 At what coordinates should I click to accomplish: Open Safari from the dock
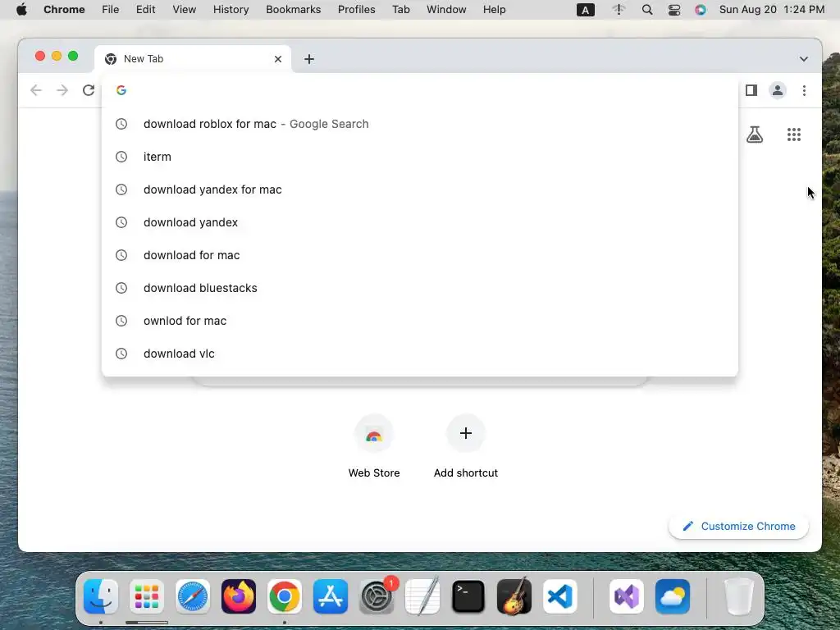click(x=193, y=596)
